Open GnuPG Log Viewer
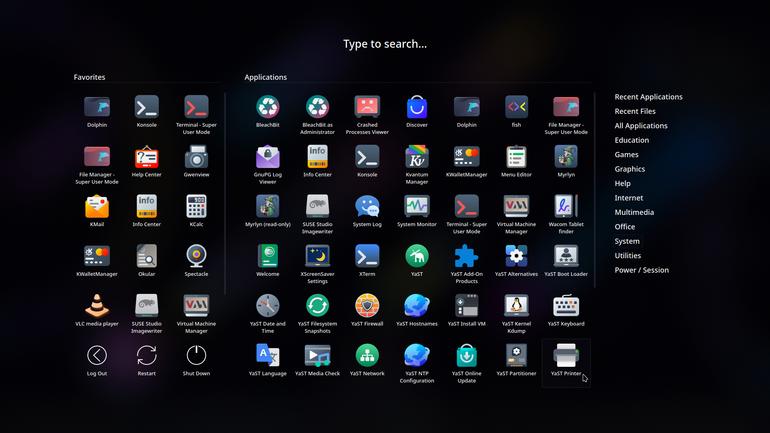770x433 pixels. coord(268,164)
